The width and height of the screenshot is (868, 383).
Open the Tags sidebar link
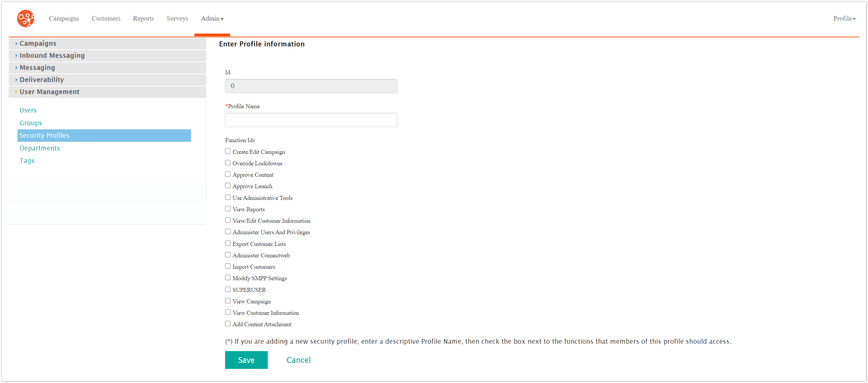tap(27, 161)
